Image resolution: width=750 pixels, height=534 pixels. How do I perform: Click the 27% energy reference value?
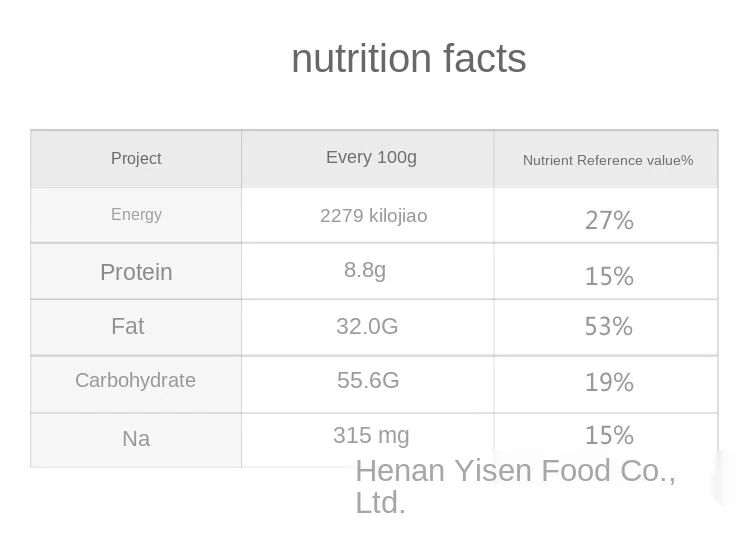(x=609, y=221)
